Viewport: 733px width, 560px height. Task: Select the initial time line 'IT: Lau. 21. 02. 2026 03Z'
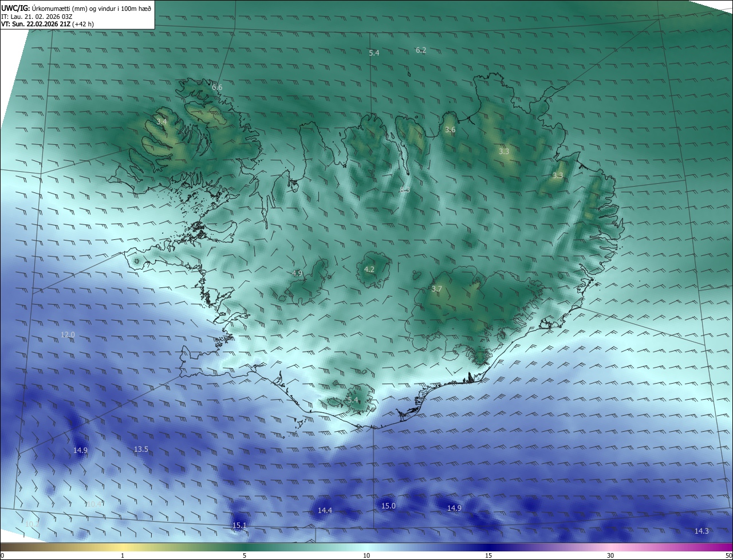(37, 17)
